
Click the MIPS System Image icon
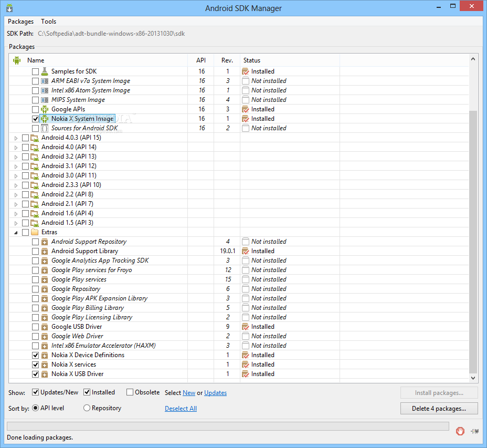(x=45, y=100)
